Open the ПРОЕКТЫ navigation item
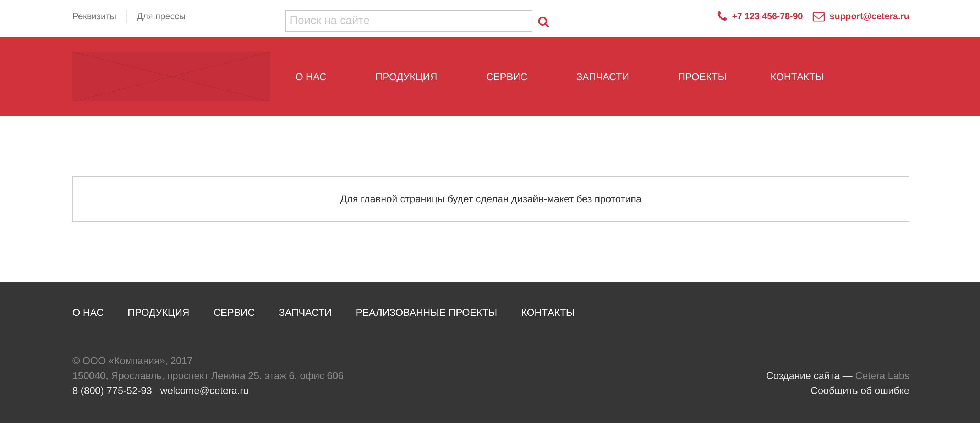The height and width of the screenshot is (423, 980). pos(702,76)
